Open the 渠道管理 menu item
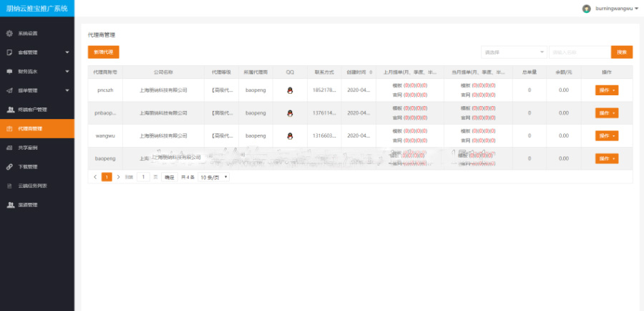The image size is (644, 311). coord(37,205)
